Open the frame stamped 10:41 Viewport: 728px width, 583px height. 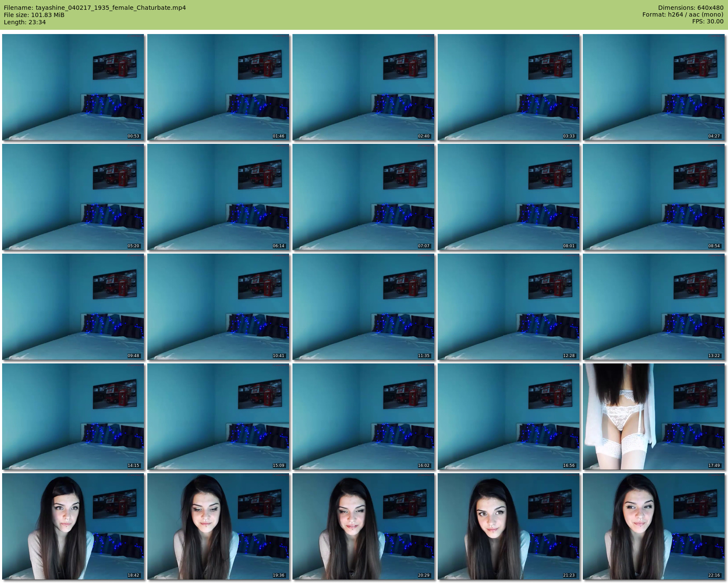[218, 306]
